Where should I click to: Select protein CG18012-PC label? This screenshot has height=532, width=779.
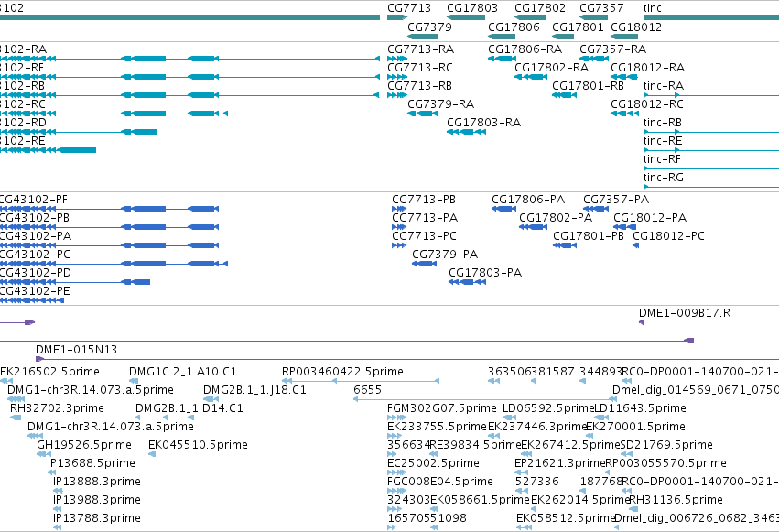[668, 236]
